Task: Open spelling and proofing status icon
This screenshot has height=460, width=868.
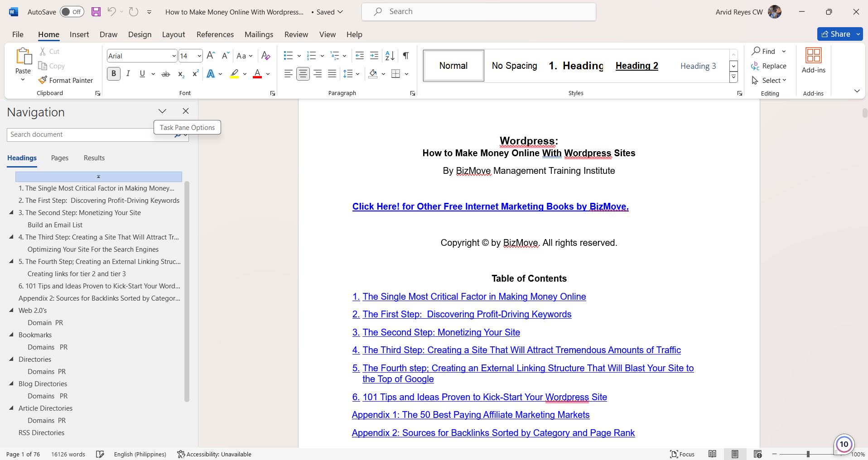Action: click(x=100, y=454)
